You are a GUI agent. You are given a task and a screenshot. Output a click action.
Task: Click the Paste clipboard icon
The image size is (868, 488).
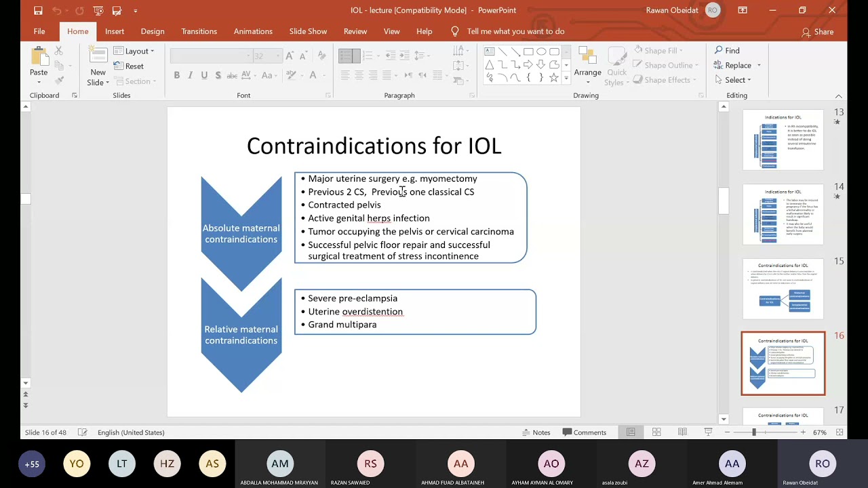tap(39, 57)
